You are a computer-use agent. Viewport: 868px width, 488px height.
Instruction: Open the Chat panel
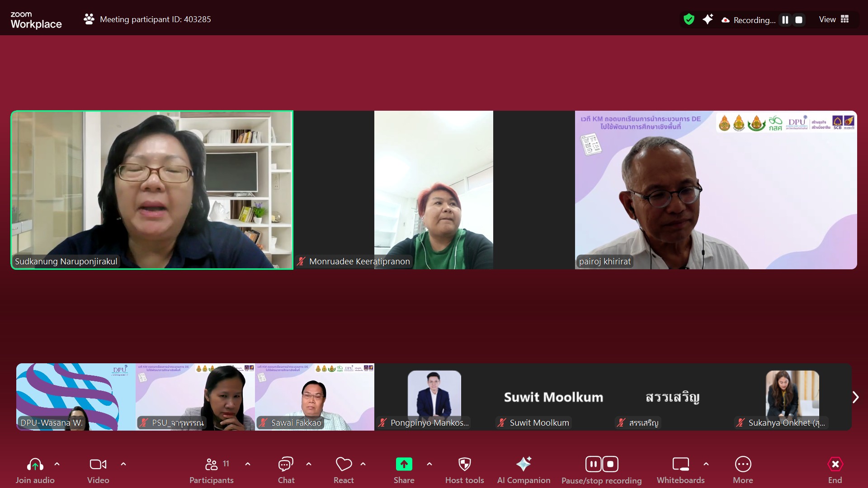286,470
